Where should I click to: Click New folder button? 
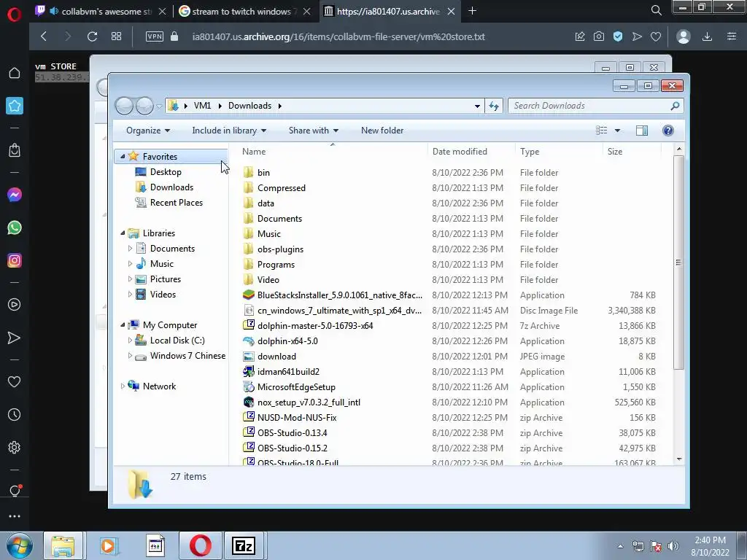[x=382, y=131]
